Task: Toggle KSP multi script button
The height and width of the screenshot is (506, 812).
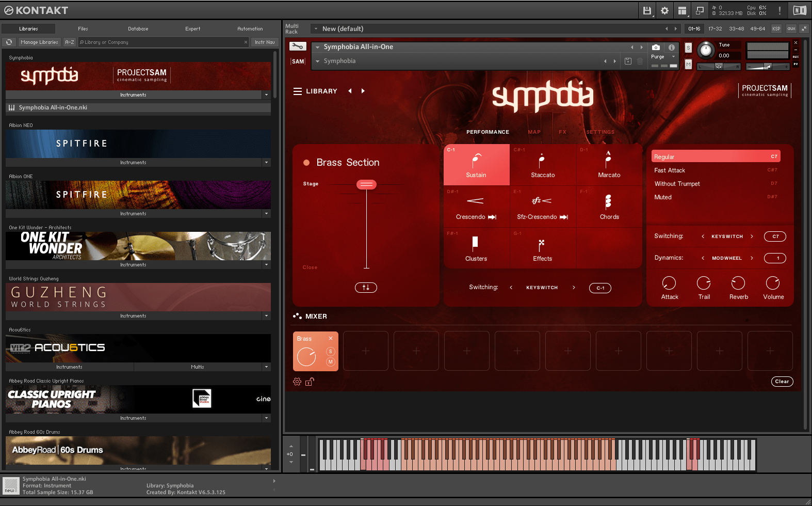Action: [x=776, y=29]
